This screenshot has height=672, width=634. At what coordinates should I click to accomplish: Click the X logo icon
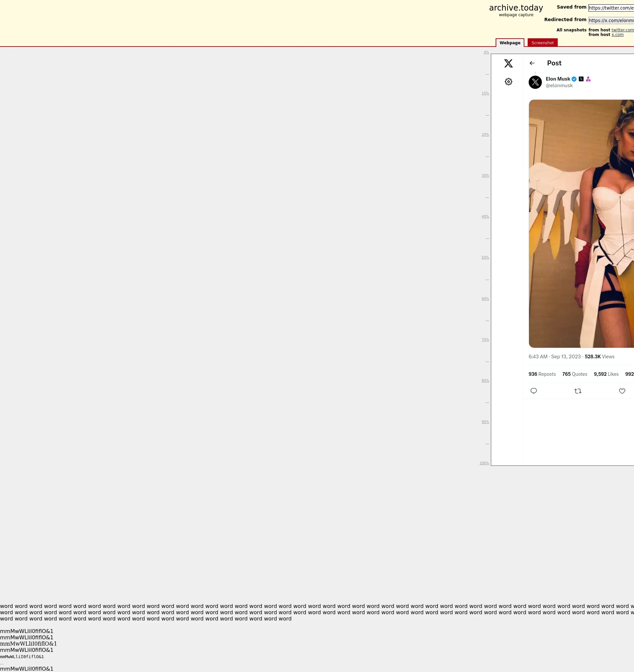pos(508,63)
